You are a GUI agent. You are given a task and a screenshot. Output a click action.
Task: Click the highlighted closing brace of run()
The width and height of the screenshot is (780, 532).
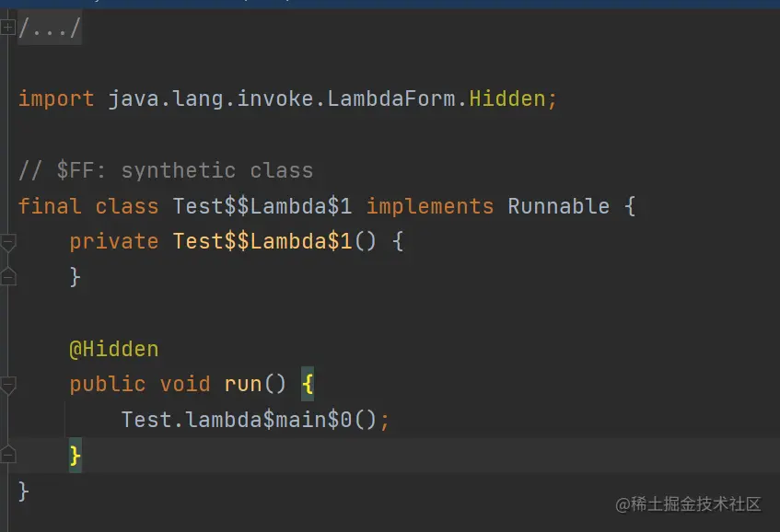pyautogui.click(x=76, y=455)
